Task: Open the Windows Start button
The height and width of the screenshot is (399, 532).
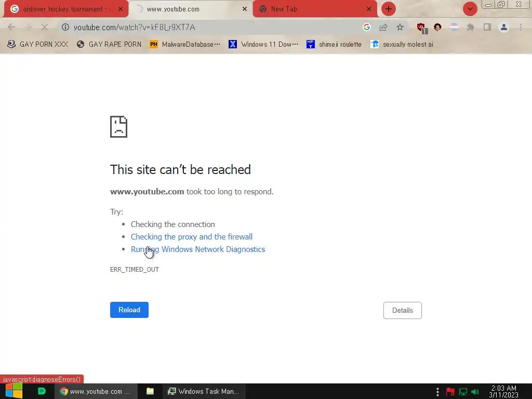Action: (14, 391)
